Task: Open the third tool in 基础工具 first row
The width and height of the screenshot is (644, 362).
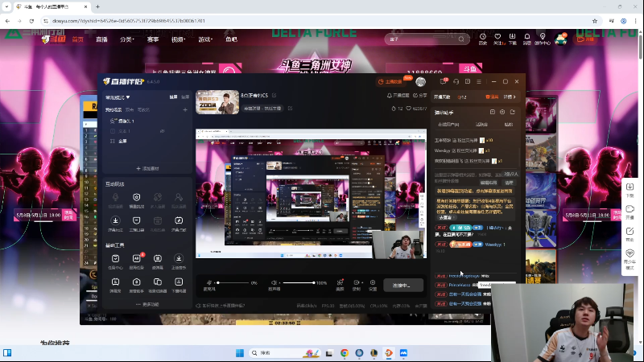Action: (x=158, y=261)
